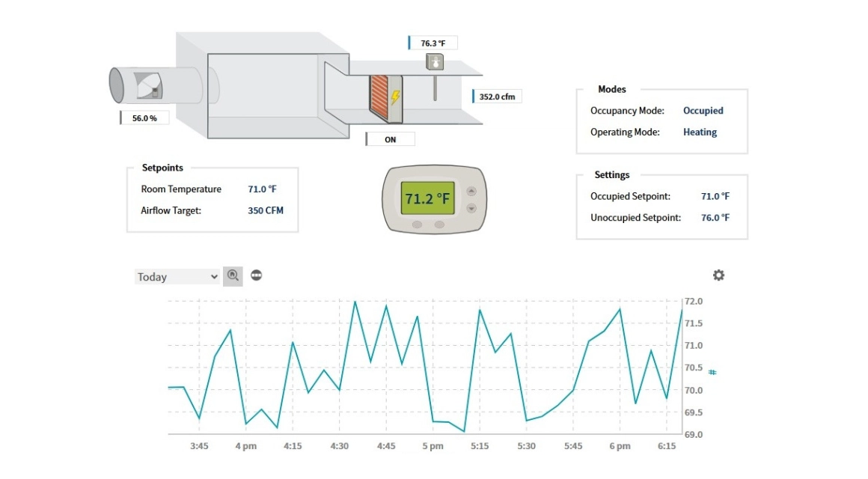Click the Occupancy Mode label
Viewport: 868px width, 479px height.
627,110
